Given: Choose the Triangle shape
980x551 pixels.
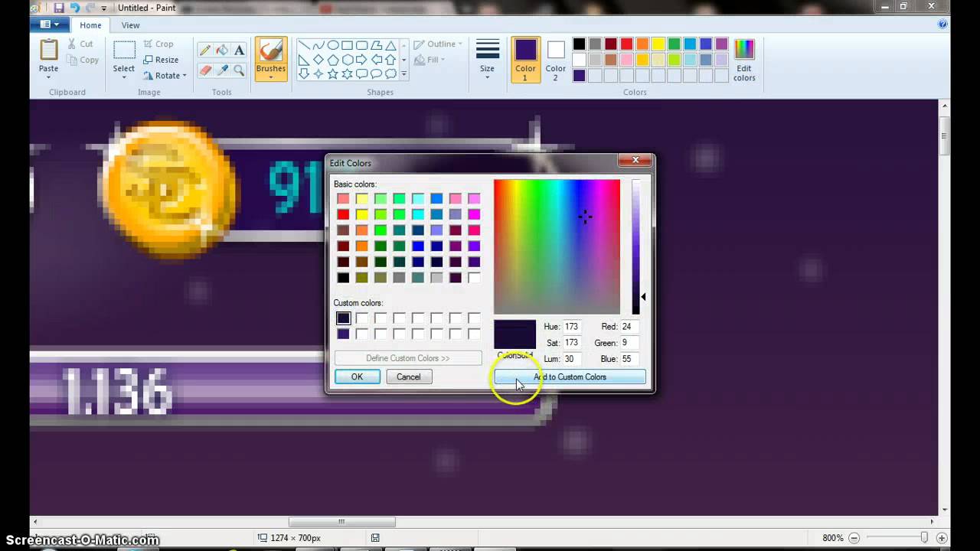Looking at the screenshot, I should (x=391, y=45).
